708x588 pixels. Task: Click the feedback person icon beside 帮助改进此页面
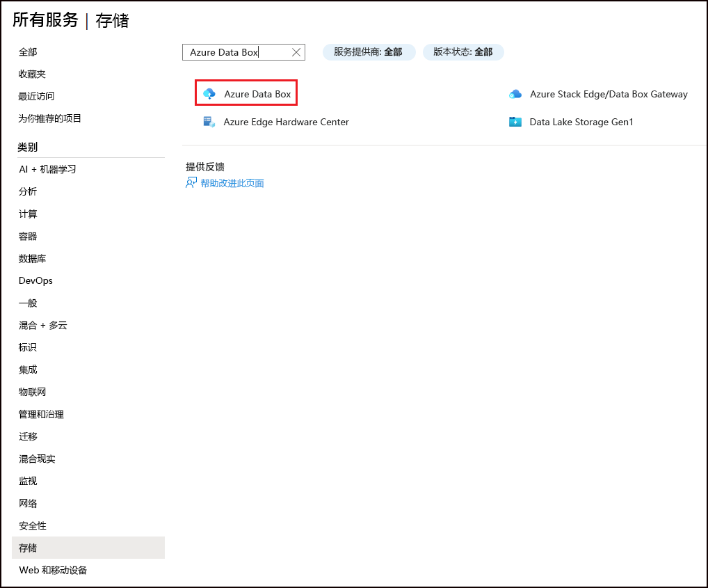coord(191,182)
